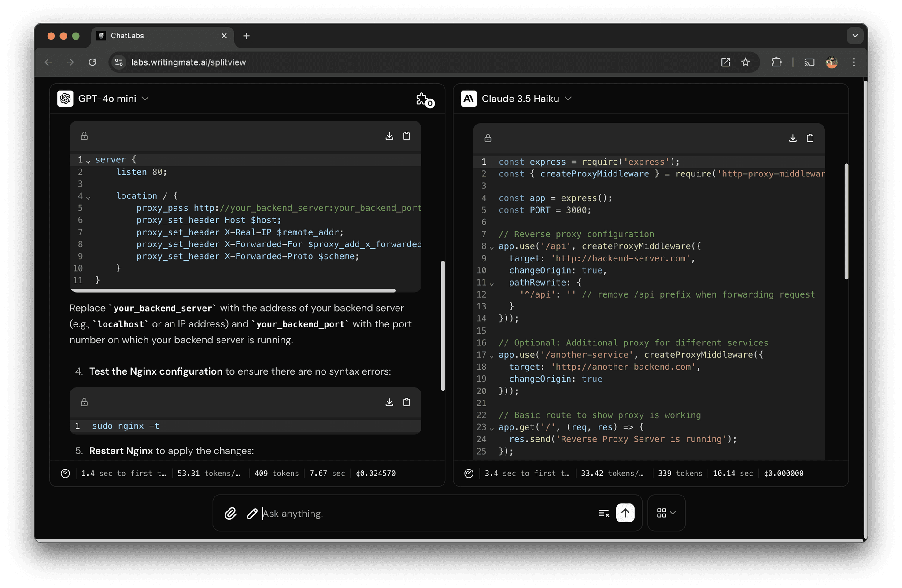Click the ¢0.024570 cost value
Viewport: 902px width, 588px height.
tap(376, 474)
